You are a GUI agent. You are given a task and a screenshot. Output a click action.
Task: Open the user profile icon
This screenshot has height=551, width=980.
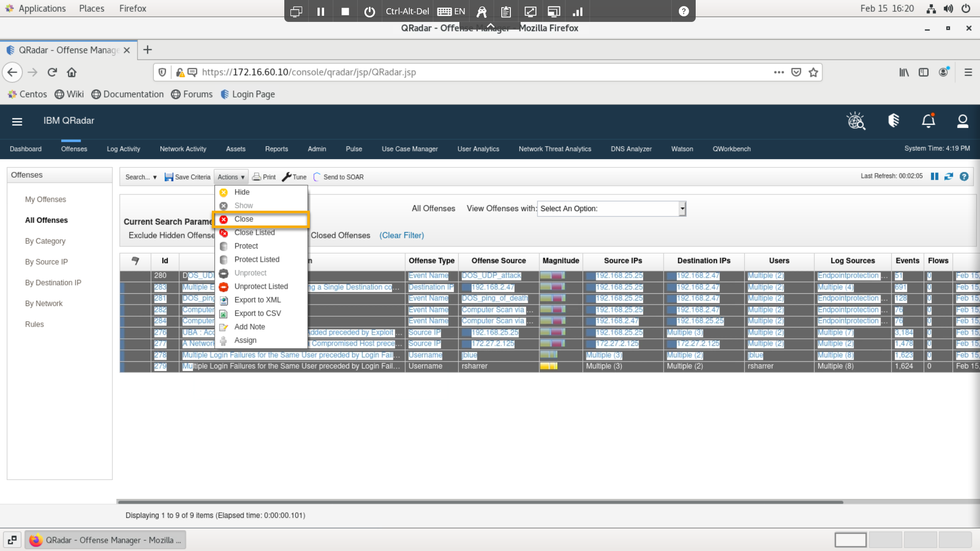[962, 121]
